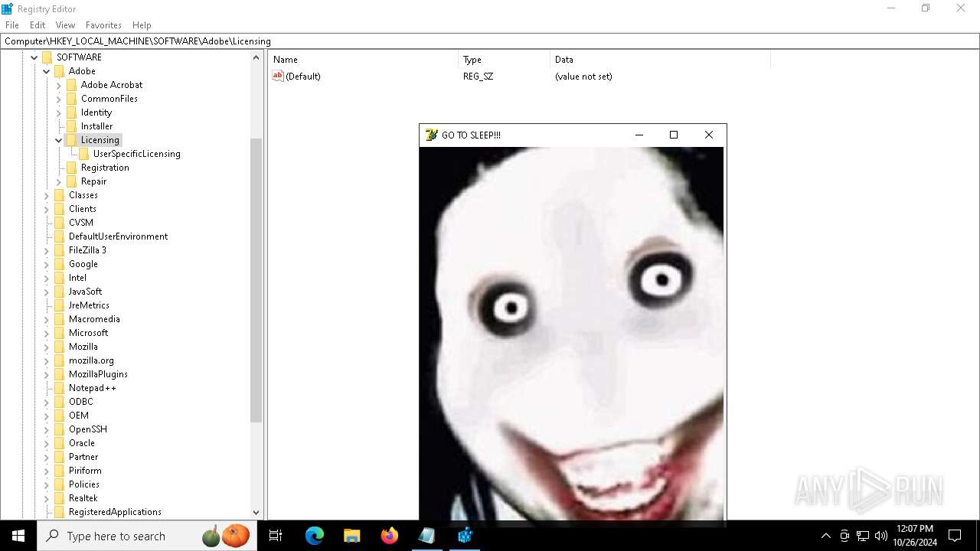Select the OpenSSH key
980x551 pixels.
88,429
